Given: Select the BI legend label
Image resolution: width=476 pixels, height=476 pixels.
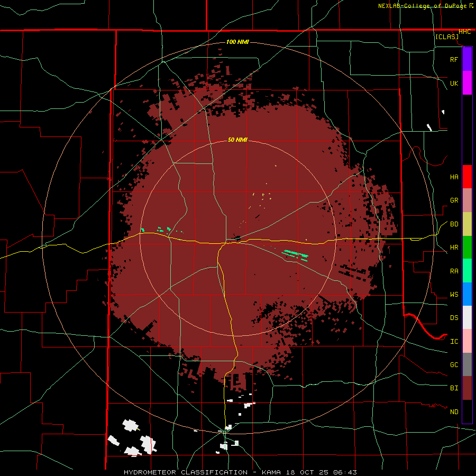Looking at the screenshot, I should [454, 388].
